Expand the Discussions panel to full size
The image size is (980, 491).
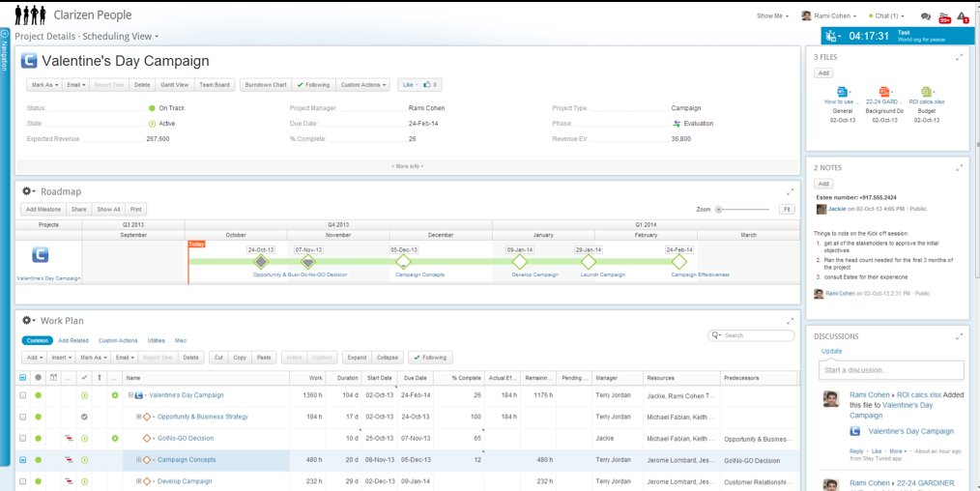(x=960, y=336)
